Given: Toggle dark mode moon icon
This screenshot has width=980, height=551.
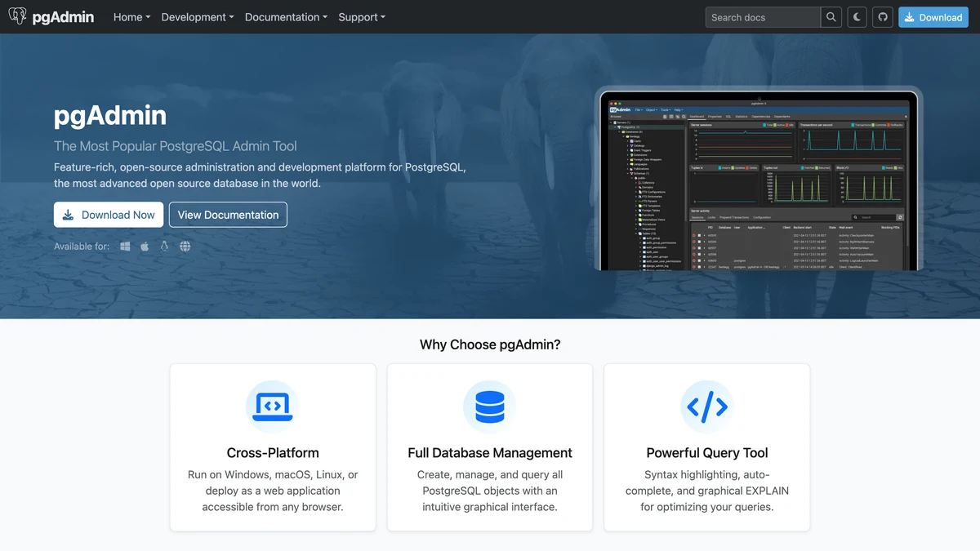Looking at the screenshot, I should click(857, 17).
